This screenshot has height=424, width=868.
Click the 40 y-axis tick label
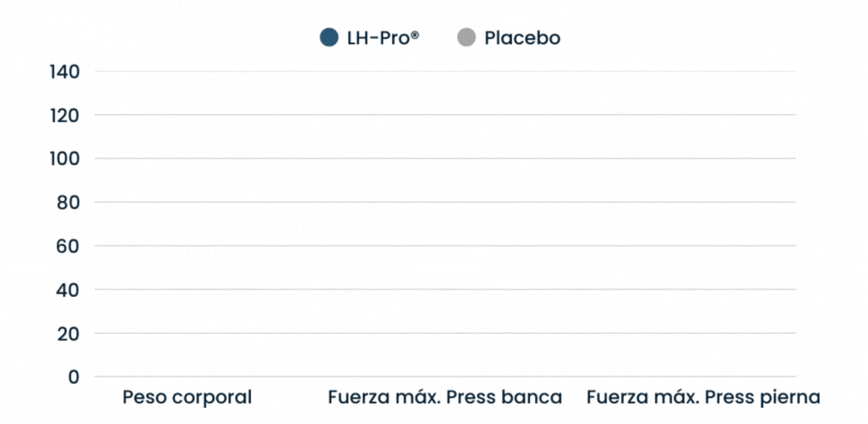pyautogui.click(x=69, y=290)
